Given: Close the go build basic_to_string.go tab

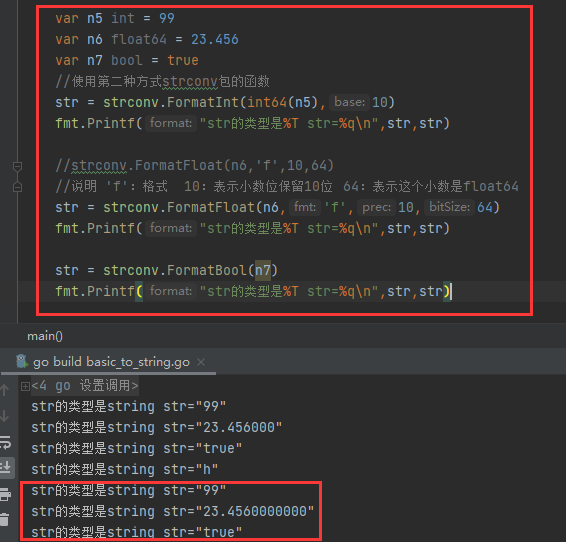Looking at the screenshot, I should (x=201, y=362).
